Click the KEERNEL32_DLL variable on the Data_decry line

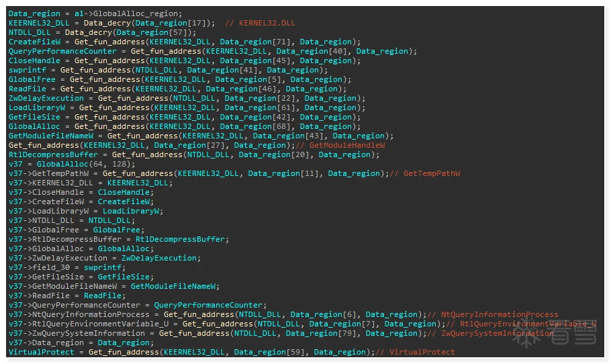point(39,23)
